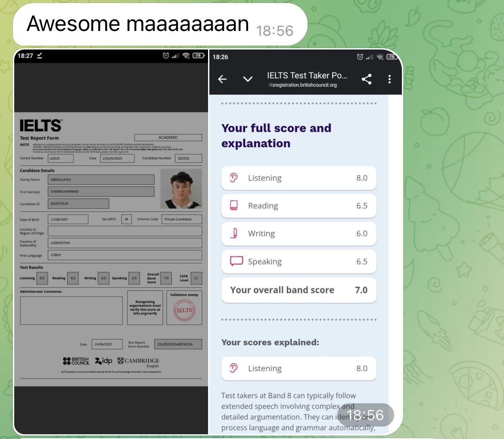504x439 pixels.
Task: Click the Date of Birth field on the form
Action: pyautogui.click(x=68, y=219)
